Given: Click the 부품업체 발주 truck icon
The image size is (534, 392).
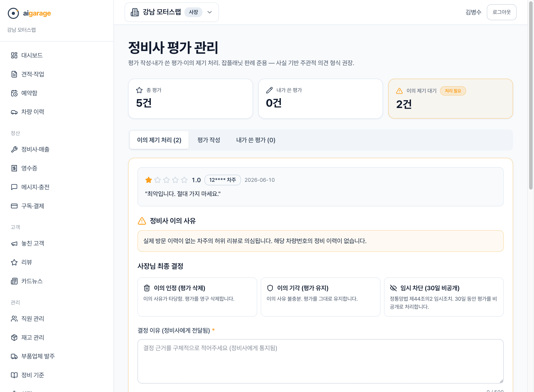Looking at the screenshot, I should point(14,356).
